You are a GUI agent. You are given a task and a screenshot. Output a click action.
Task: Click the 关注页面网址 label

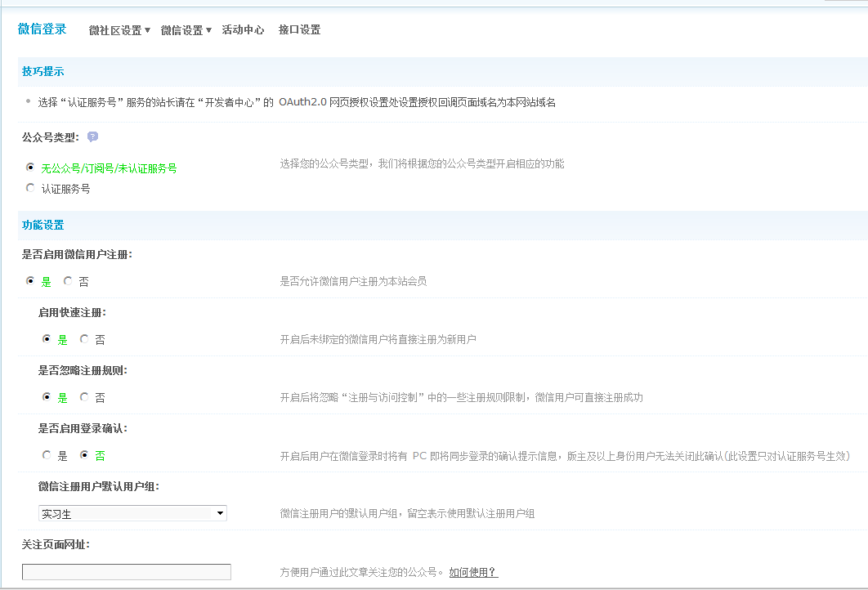(56, 545)
